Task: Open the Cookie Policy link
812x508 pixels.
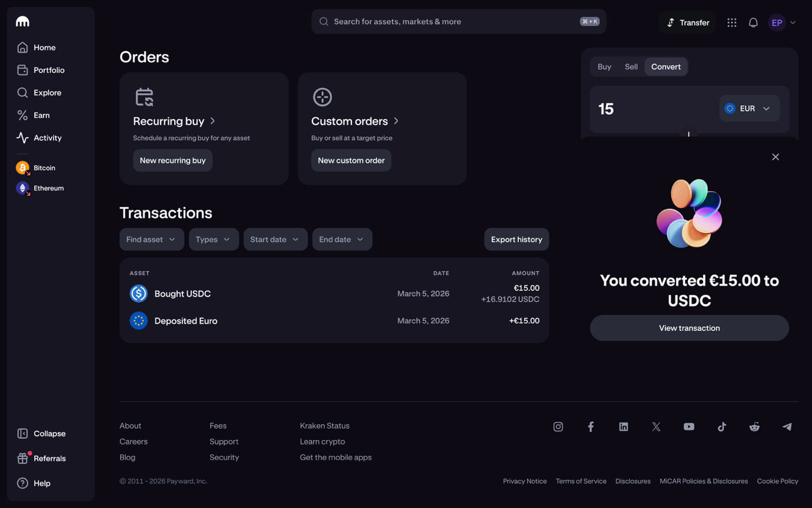Action: (778, 481)
